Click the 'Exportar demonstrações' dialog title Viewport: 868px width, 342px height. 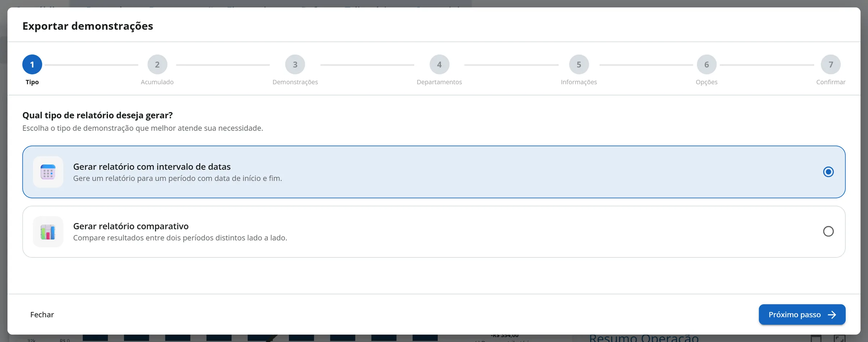pyautogui.click(x=88, y=26)
